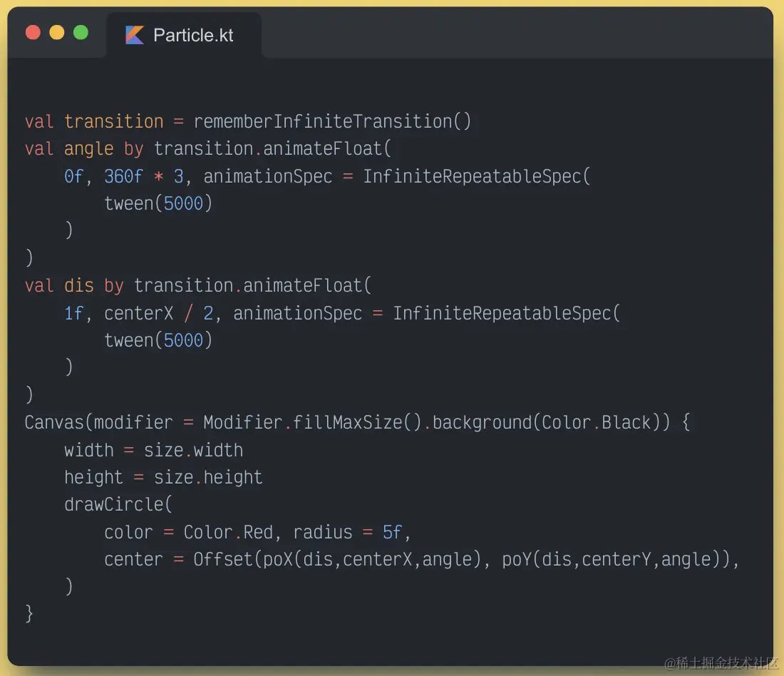Click the 'drawCircle(' call

(x=118, y=504)
